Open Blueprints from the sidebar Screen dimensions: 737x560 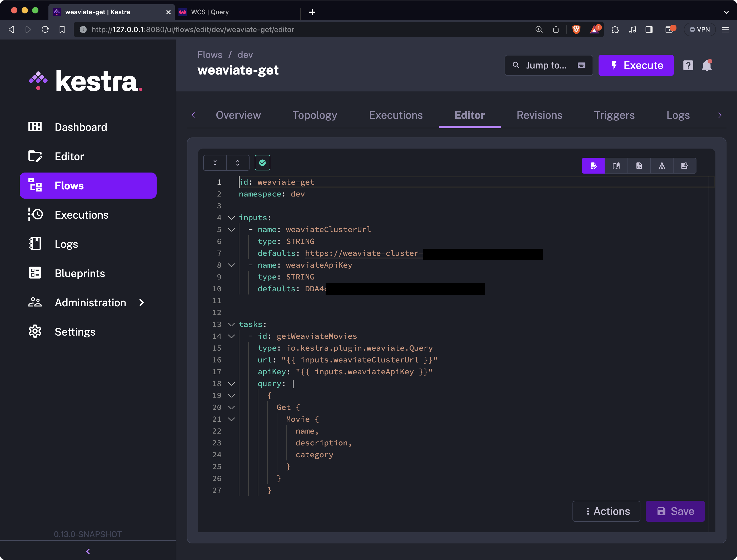point(80,273)
